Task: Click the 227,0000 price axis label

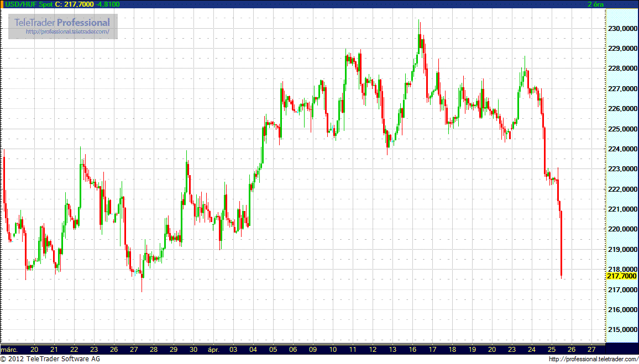Action: click(x=623, y=89)
